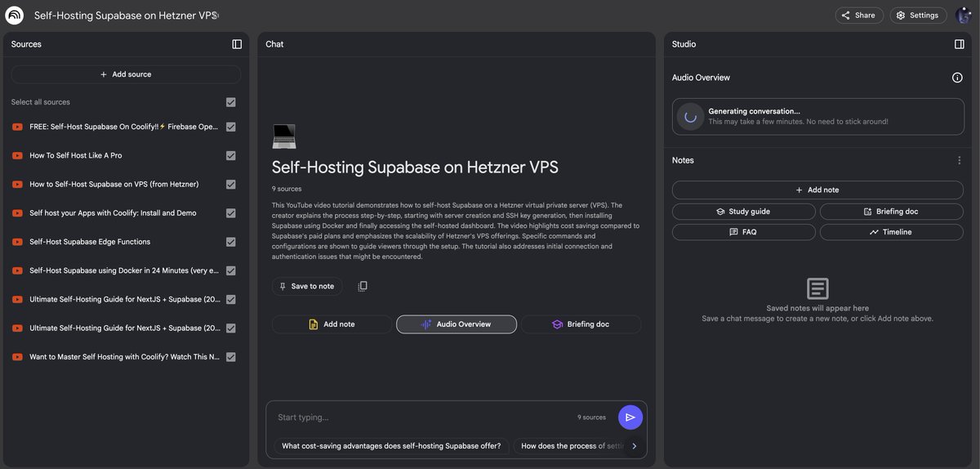
Task: Generate a Timeline note
Action: click(891, 232)
